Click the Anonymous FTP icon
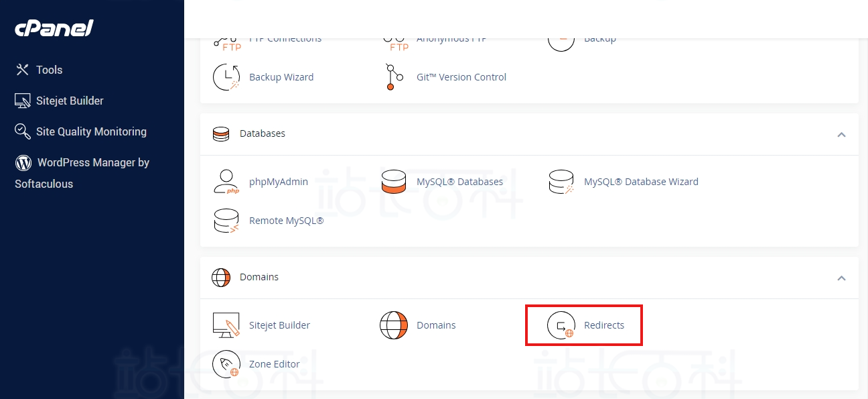Screen dimensions: 868x399 [x=394, y=43]
